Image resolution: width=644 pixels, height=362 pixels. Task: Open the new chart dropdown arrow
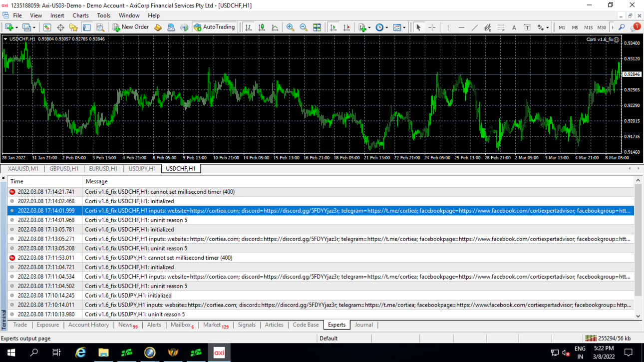click(x=16, y=27)
